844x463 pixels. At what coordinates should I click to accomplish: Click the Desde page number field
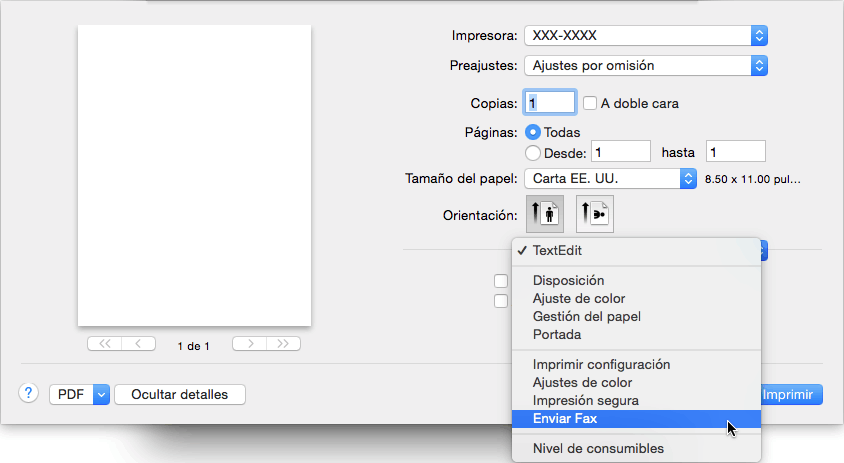[621, 152]
